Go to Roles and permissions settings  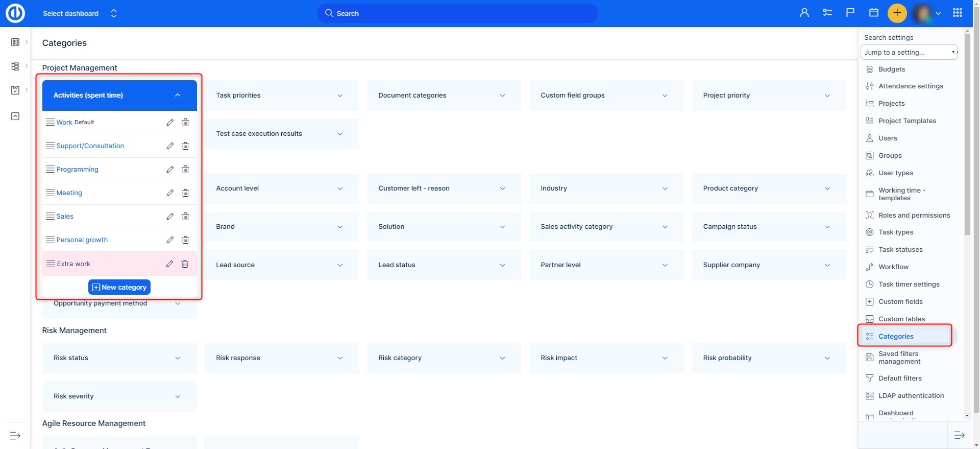pyautogui.click(x=914, y=216)
